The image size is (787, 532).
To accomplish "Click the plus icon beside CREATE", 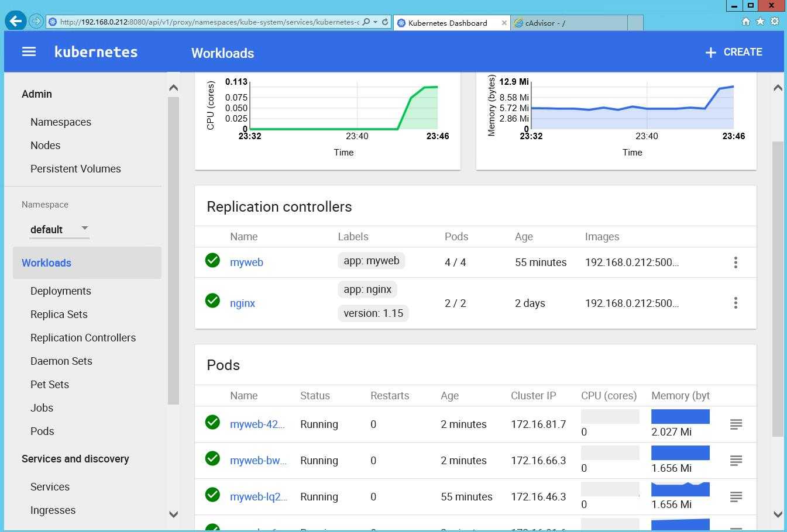I will pos(710,53).
